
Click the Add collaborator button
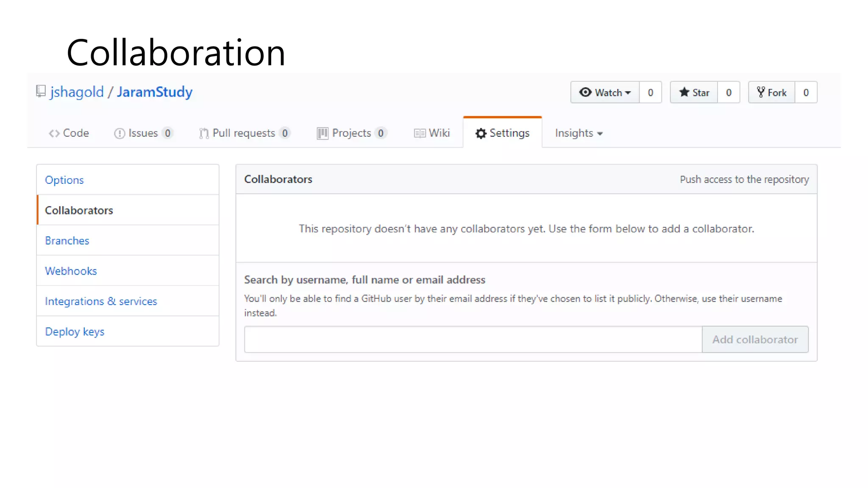pos(755,339)
